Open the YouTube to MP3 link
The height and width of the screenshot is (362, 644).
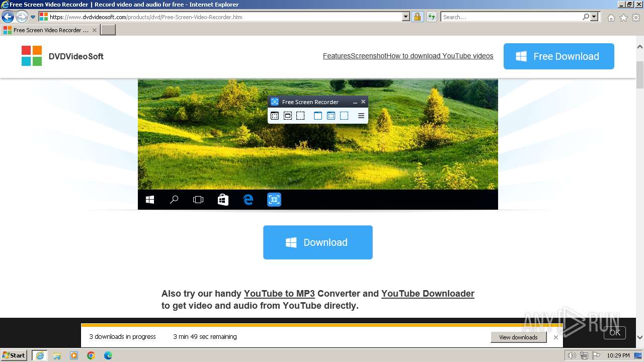coord(279,294)
